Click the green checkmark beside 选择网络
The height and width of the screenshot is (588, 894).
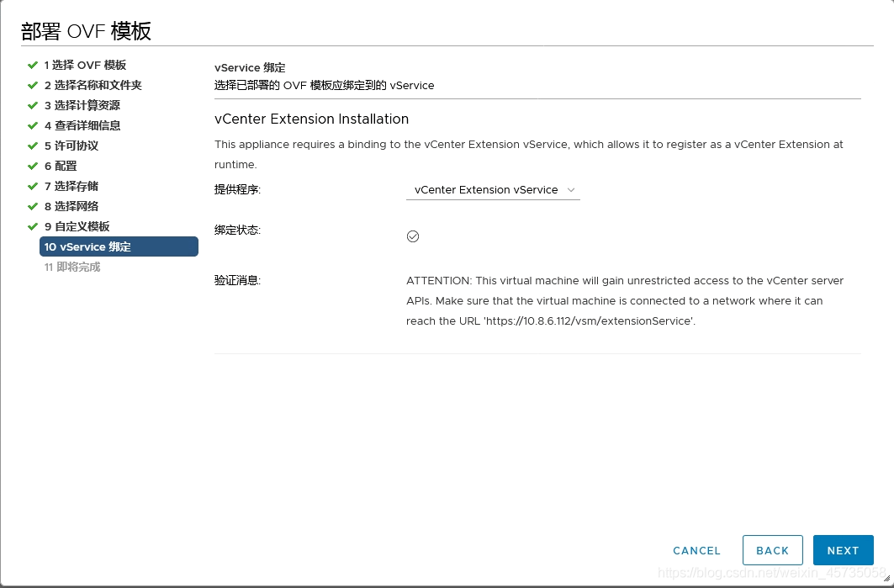[33, 206]
